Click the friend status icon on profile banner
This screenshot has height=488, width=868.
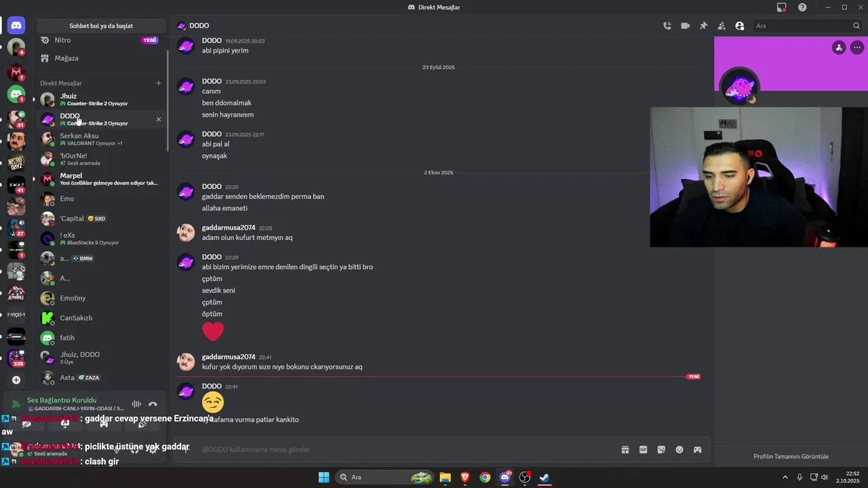(839, 47)
